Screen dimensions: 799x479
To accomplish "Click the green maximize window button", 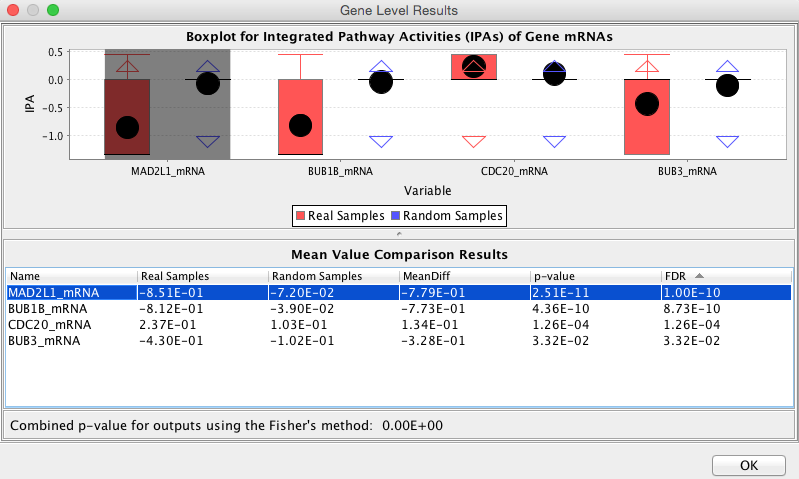I will pos(52,10).
